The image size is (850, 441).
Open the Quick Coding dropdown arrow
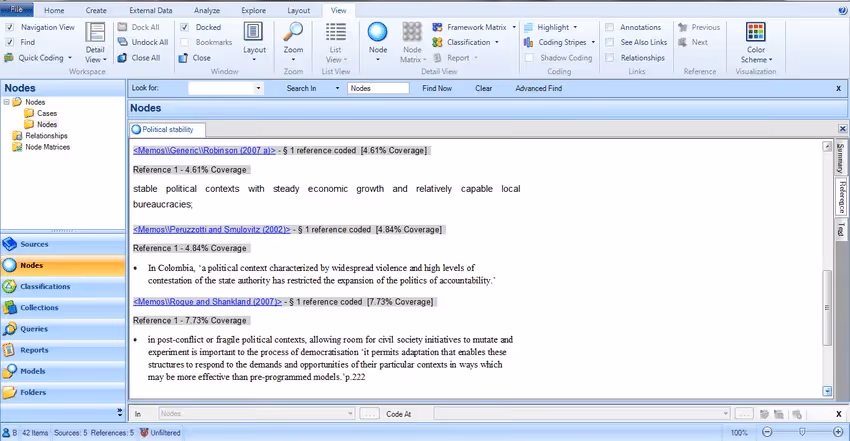70,57
